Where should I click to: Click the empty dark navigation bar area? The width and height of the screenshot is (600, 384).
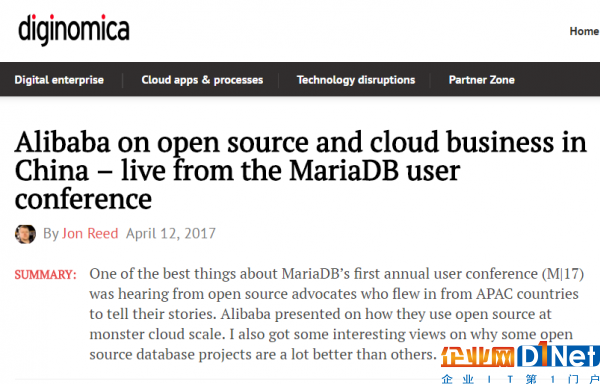(x=559, y=80)
